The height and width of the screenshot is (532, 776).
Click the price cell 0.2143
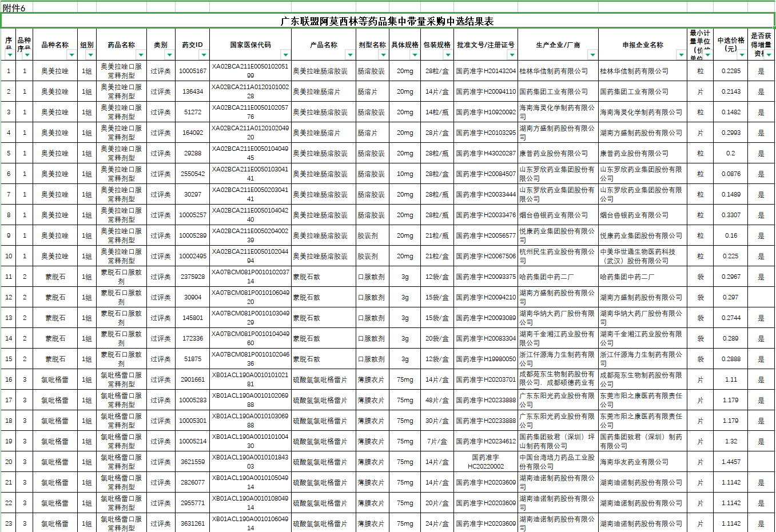730,91
